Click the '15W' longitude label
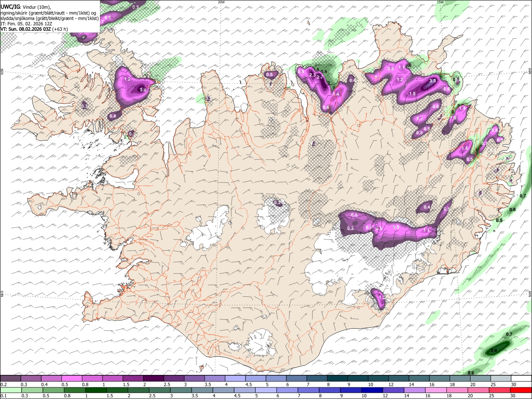Screen dimensions: 532x399 440,2
